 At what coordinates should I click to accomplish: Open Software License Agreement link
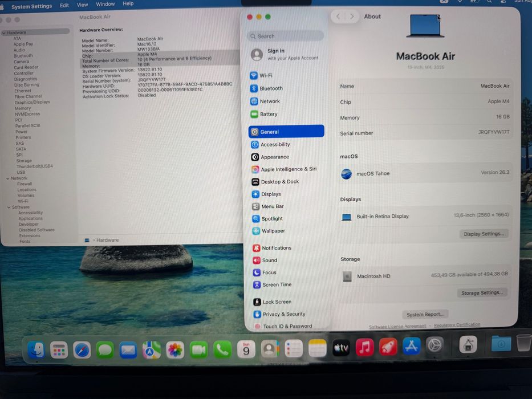coord(397,327)
